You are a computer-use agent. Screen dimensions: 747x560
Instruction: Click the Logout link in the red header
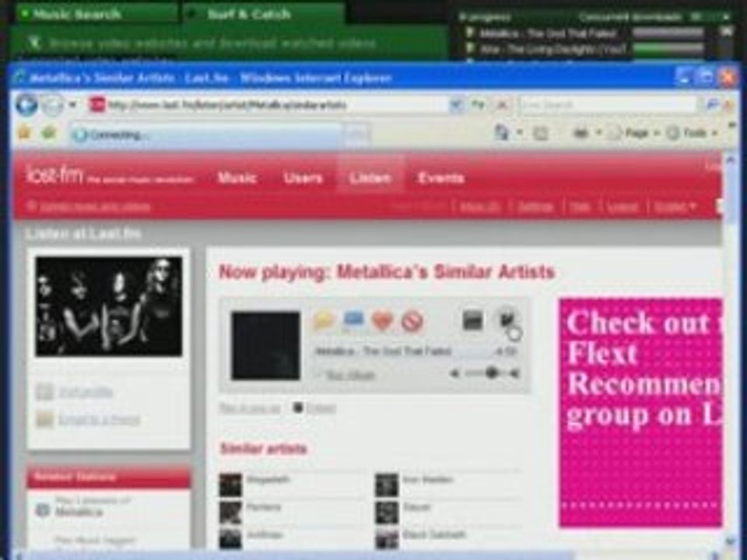622,207
